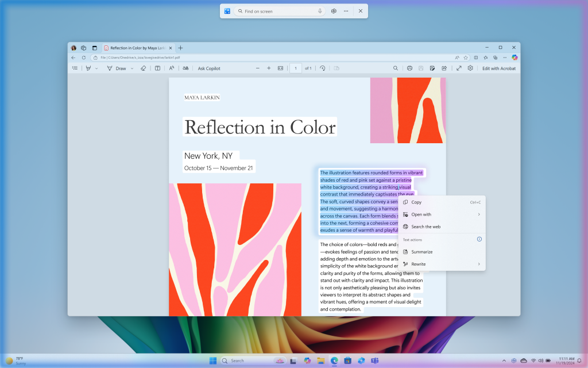Click the Edit with Acrobat button

498,68
